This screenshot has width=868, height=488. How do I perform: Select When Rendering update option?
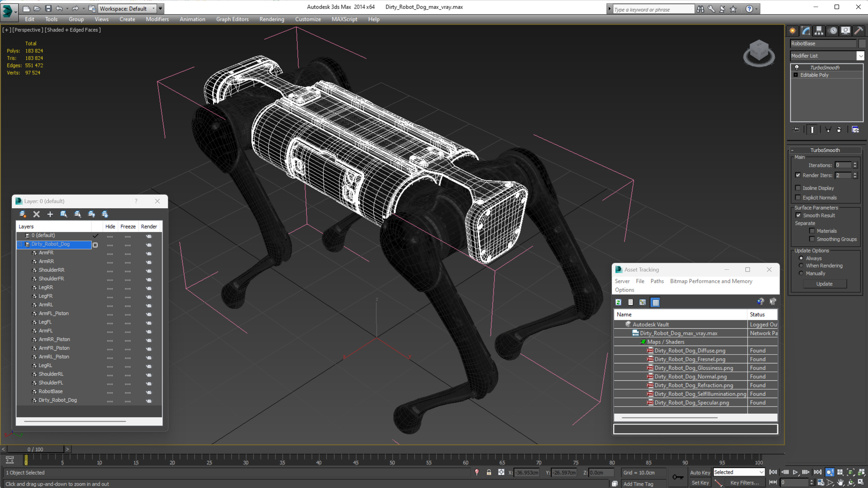[x=801, y=266]
